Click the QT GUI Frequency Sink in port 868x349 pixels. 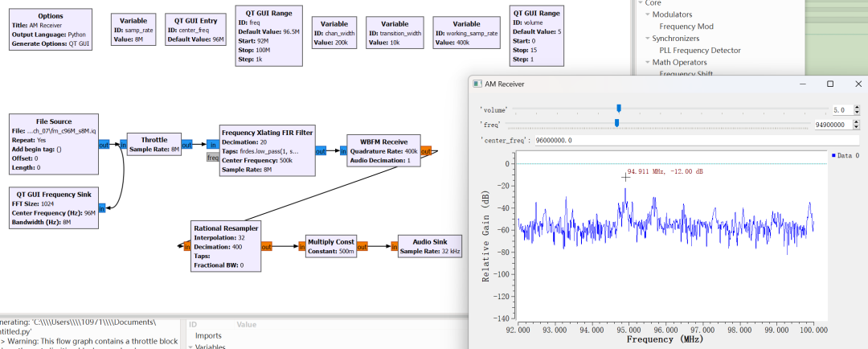click(x=102, y=207)
